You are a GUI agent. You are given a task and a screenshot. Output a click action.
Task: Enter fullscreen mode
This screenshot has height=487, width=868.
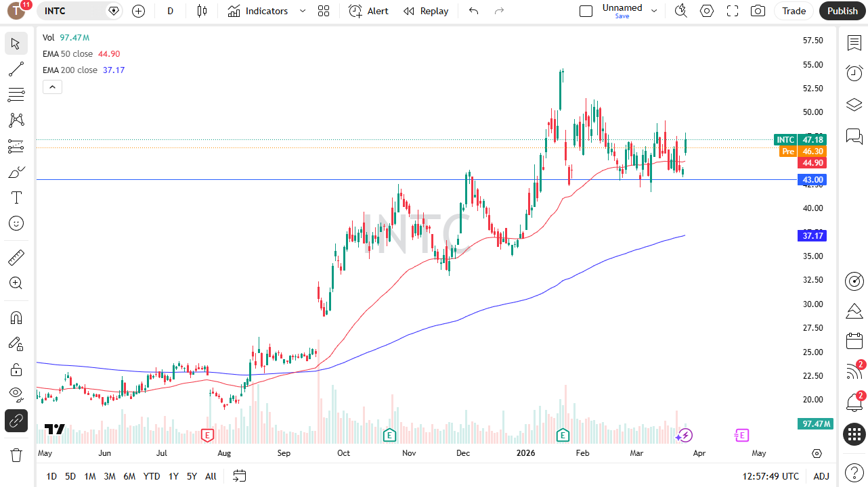[x=733, y=11]
